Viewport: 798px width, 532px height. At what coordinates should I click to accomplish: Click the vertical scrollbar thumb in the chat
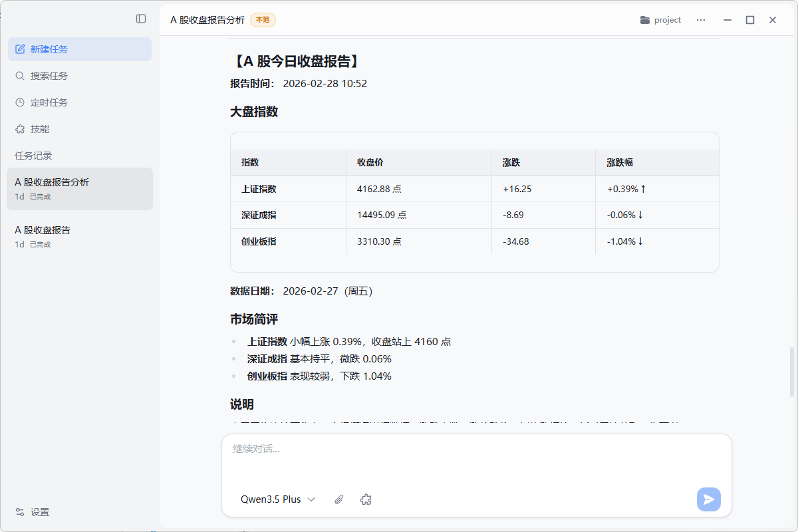coord(791,372)
